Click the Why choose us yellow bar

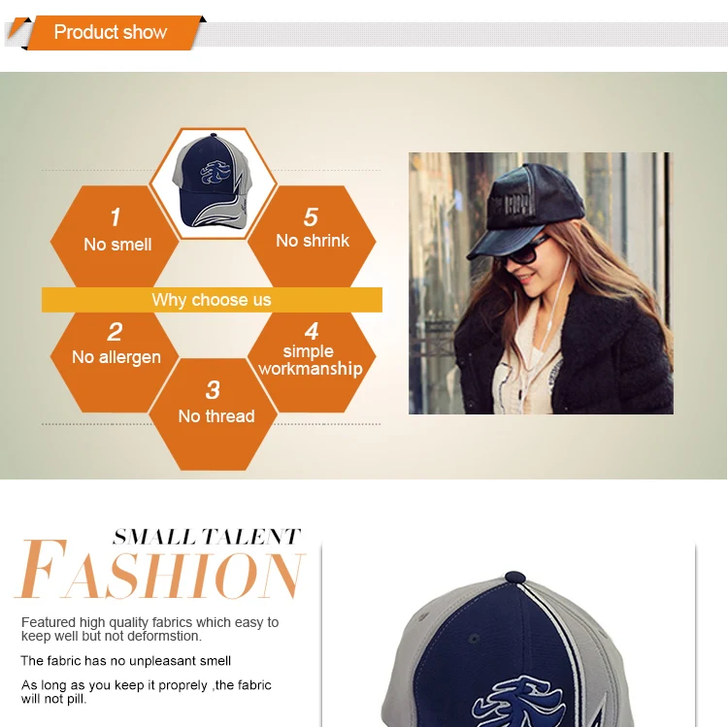click(x=212, y=300)
